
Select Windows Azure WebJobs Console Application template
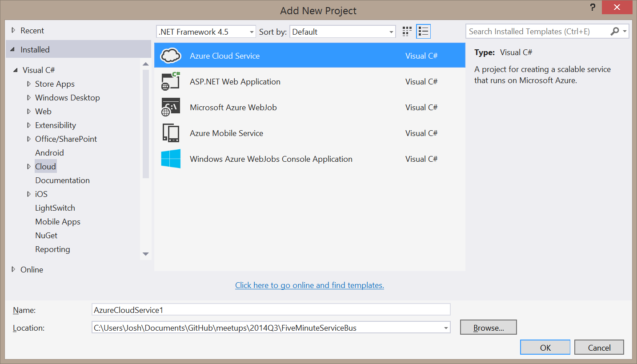click(x=309, y=159)
